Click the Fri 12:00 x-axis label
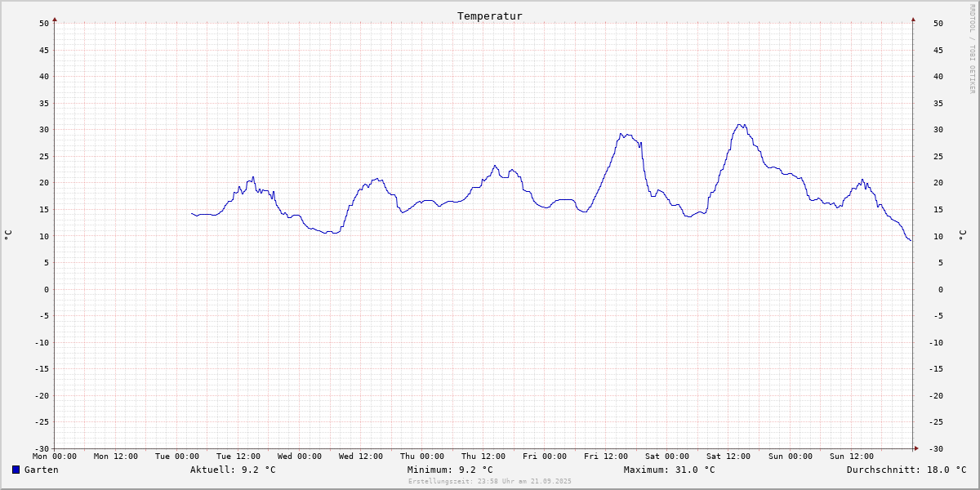The image size is (980, 490). tap(606, 457)
